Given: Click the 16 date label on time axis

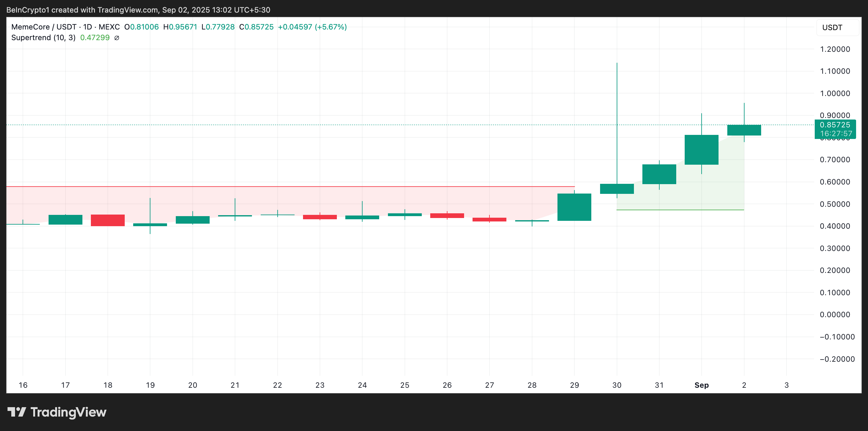Looking at the screenshot, I should (23, 385).
